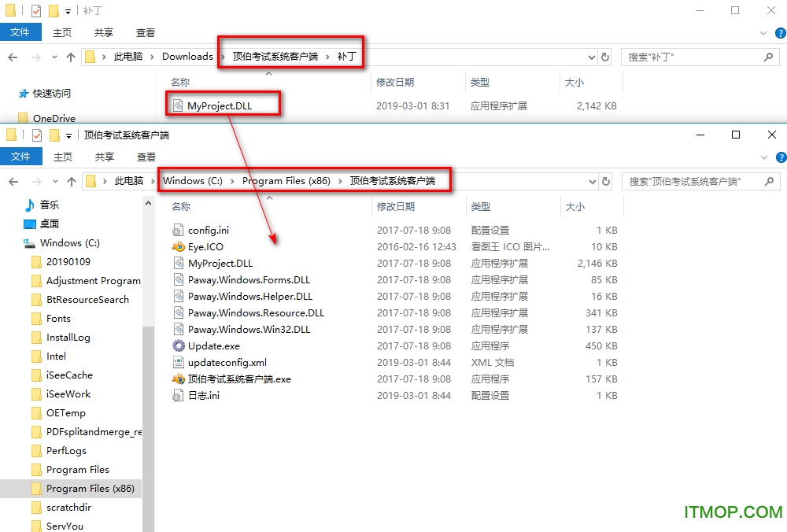787x532 pixels.
Task: Switch to the 查看 ribbon tab
Action: coord(145,32)
